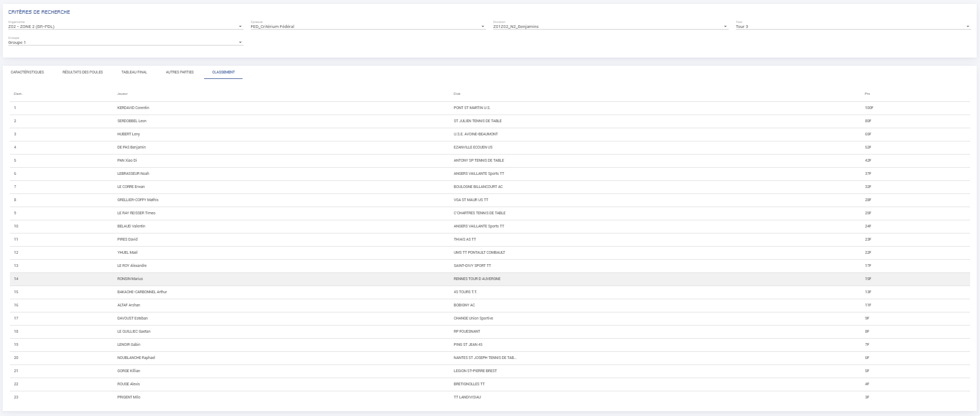This screenshot has width=980, height=416.
Task: Open the Résultats des poules tab
Action: [x=82, y=72]
